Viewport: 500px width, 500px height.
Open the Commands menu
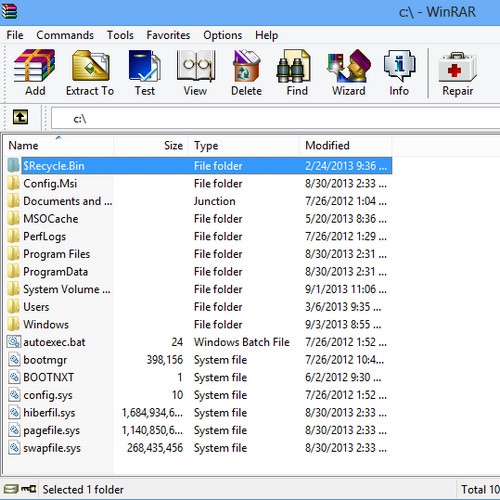pos(65,35)
